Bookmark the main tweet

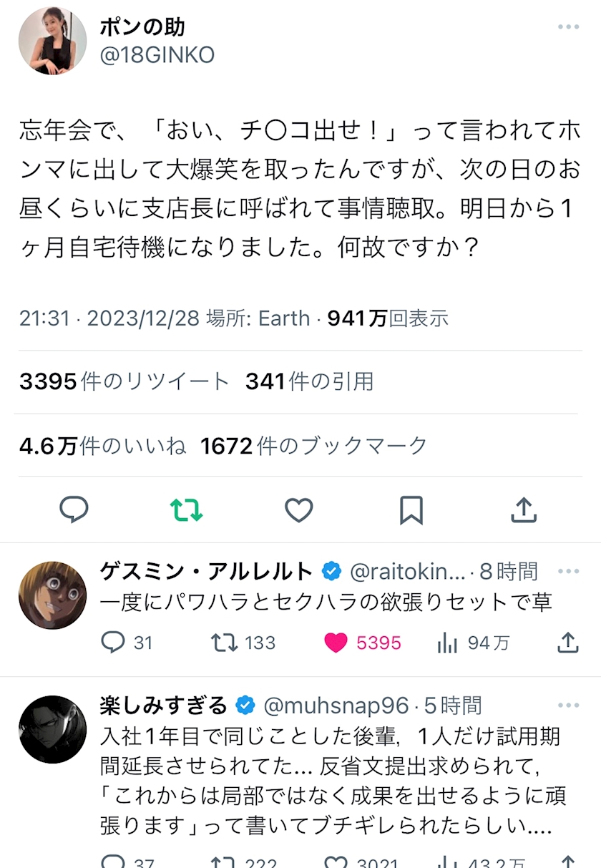[x=411, y=510]
